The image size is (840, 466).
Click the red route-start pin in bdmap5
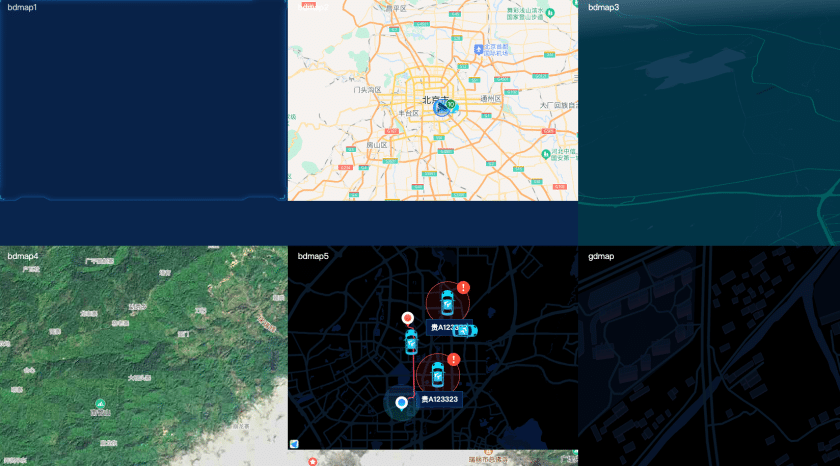pyautogui.click(x=408, y=319)
